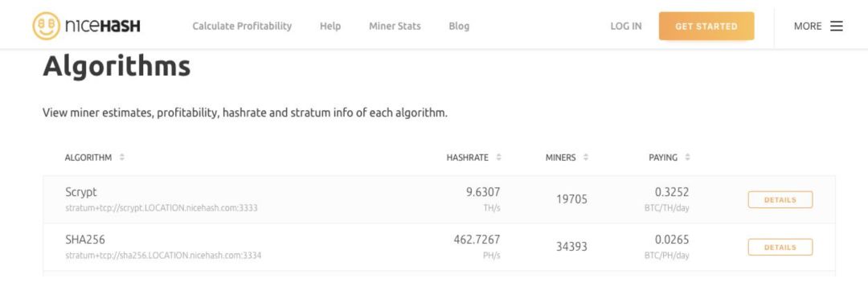This screenshot has width=868, height=291.
Task: Open Calculate Profitability page
Action: tap(242, 26)
